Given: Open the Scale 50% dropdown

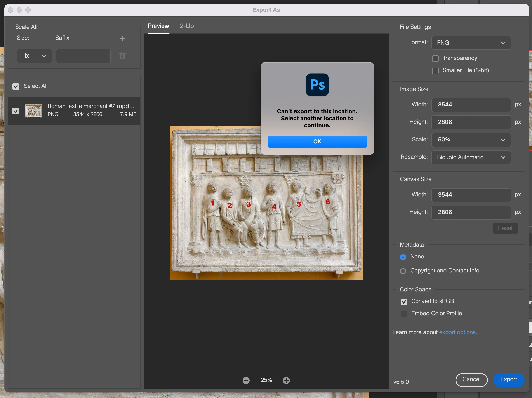Looking at the screenshot, I should [x=471, y=140].
